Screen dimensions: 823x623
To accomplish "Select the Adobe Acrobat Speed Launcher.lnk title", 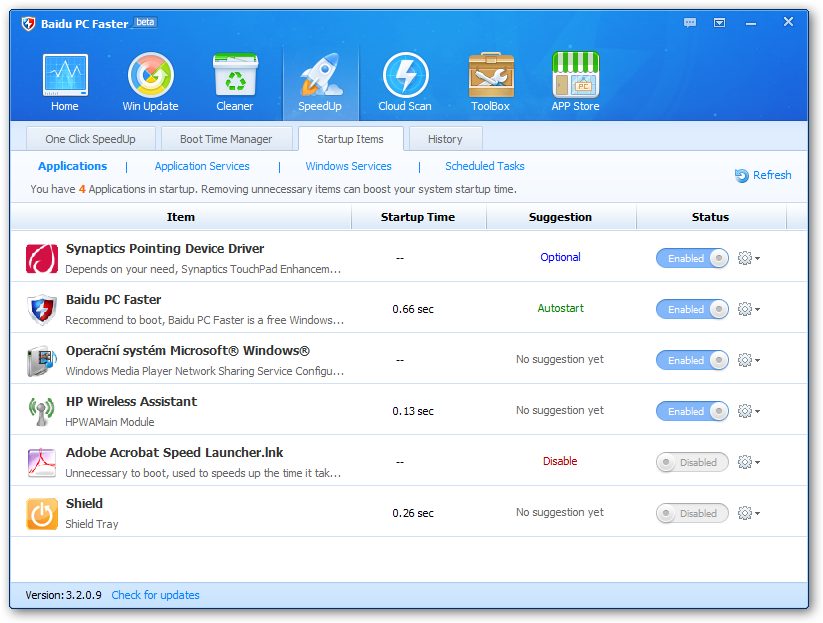I will (174, 452).
